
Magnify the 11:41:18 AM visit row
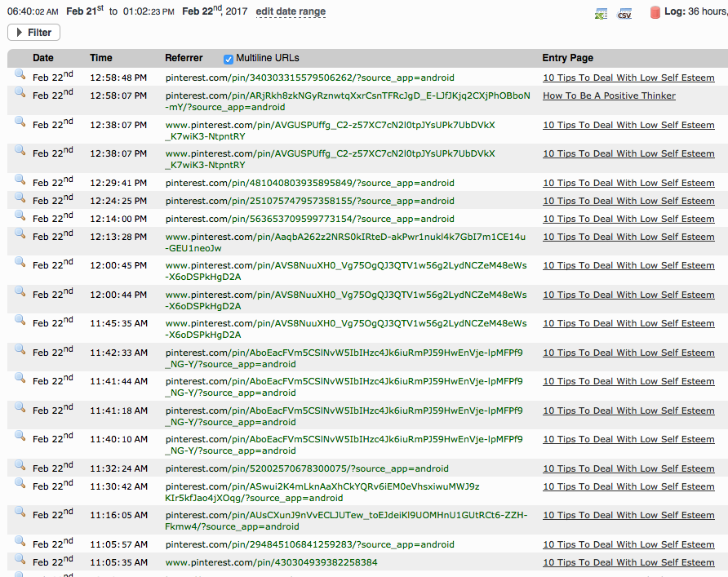(x=20, y=407)
